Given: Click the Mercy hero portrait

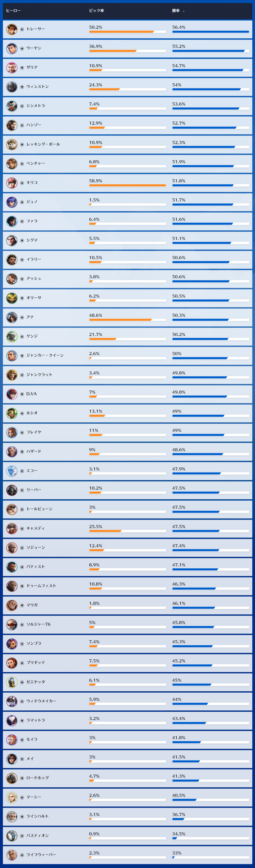Looking at the screenshot, I should click(x=12, y=797).
